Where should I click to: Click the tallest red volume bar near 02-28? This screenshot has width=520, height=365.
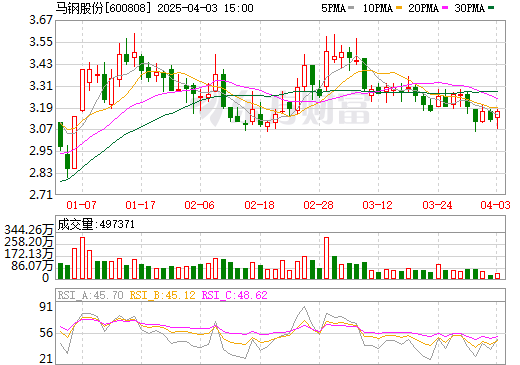(x=326, y=258)
